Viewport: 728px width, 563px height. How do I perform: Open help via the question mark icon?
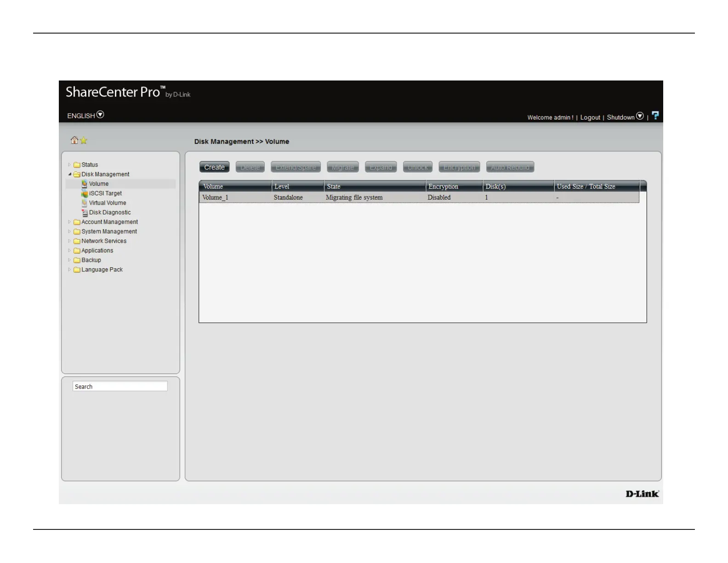655,116
